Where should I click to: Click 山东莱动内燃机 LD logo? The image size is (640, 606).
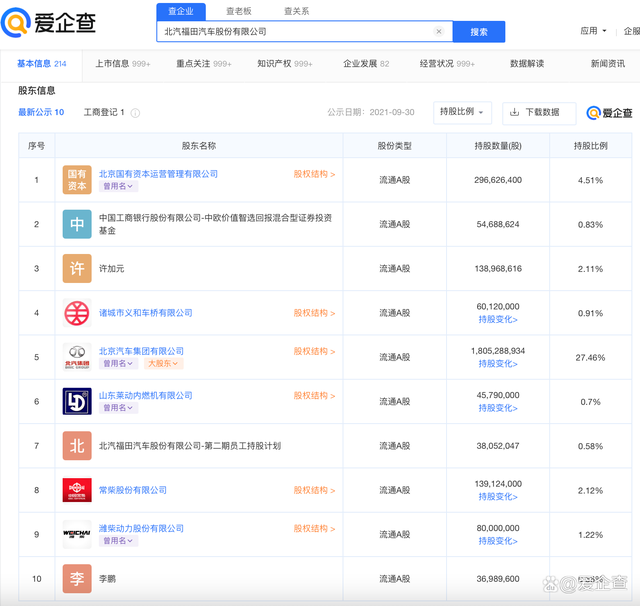click(77, 401)
